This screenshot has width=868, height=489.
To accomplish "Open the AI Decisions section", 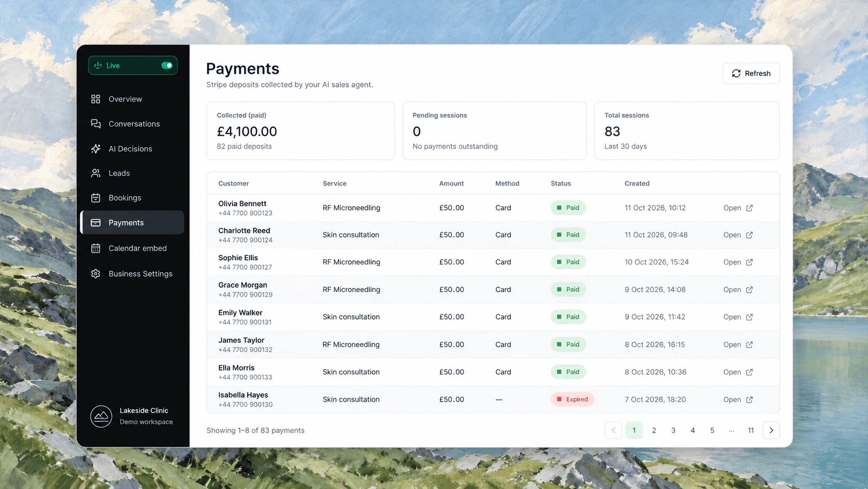I will (x=132, y=149).
